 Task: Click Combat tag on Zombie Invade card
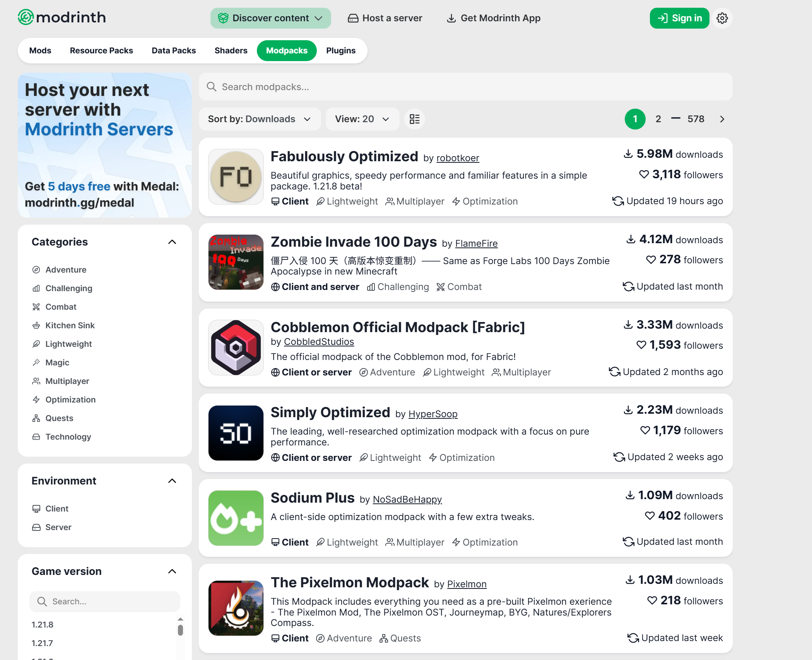click(x=459, y=287)
